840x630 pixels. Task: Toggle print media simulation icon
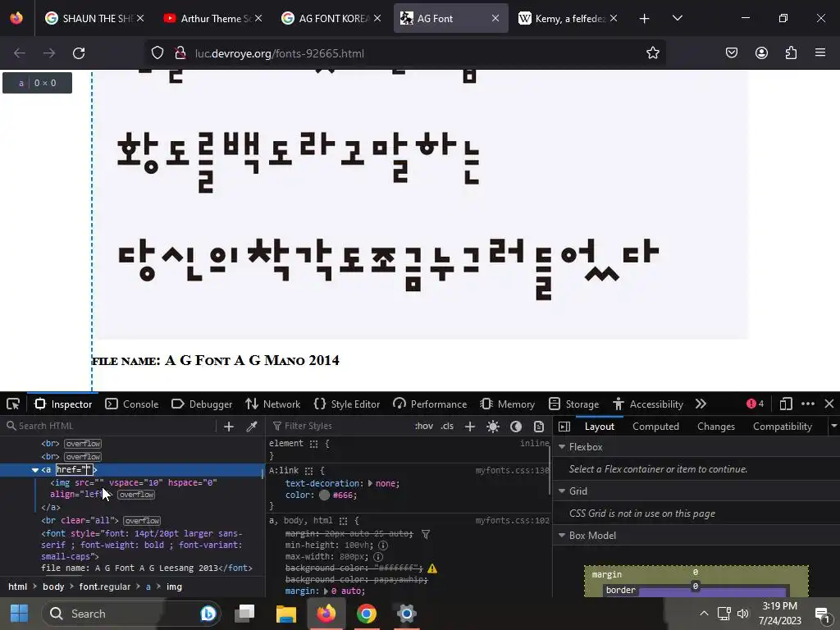tap(539, 427)
